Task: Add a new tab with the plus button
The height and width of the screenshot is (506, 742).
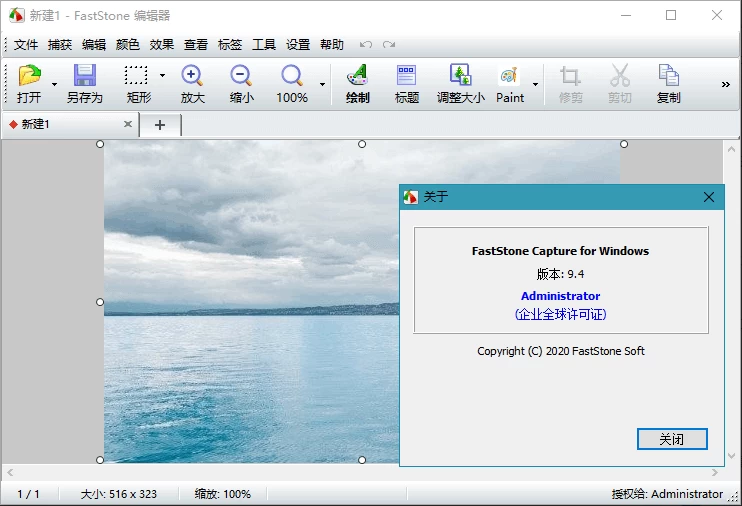Action: pos(160,124)
